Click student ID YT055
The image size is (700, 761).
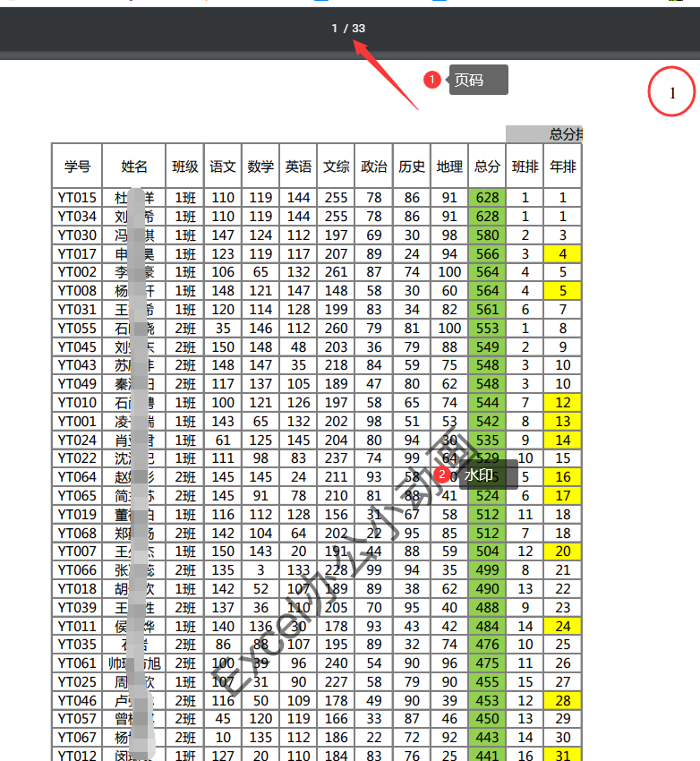[77, 328]
